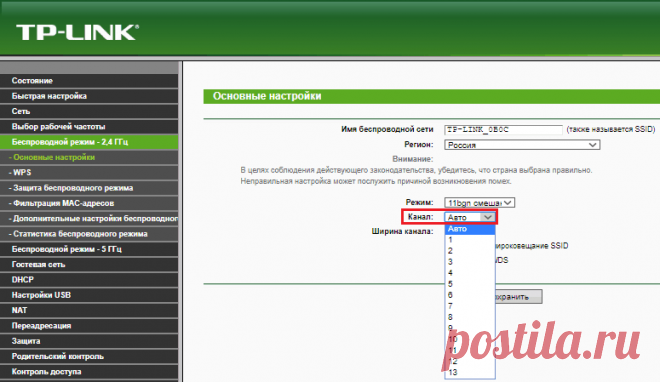660x382 pixels.
Task: Expand the Режим mode dropdown
Action: [x=479, y=203]
